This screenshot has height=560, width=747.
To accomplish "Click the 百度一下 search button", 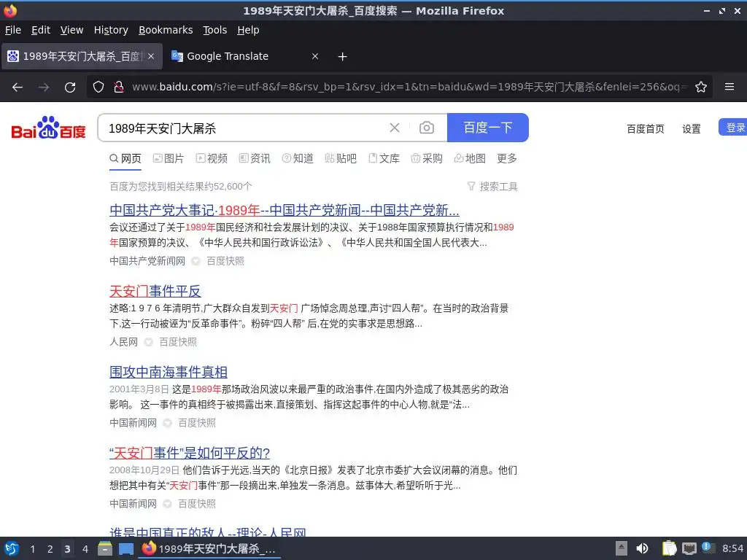I will [488, 128].
